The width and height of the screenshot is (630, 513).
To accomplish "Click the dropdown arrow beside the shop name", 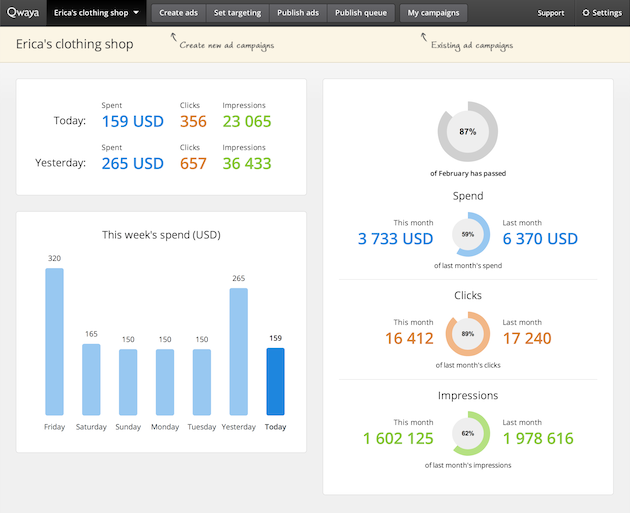I will [x=136, y=12].
